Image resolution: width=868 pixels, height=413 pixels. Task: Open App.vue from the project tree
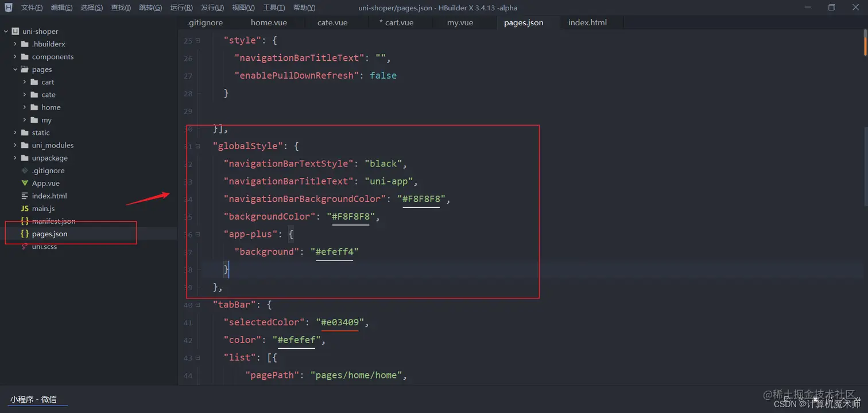click(x=46, y=183)
